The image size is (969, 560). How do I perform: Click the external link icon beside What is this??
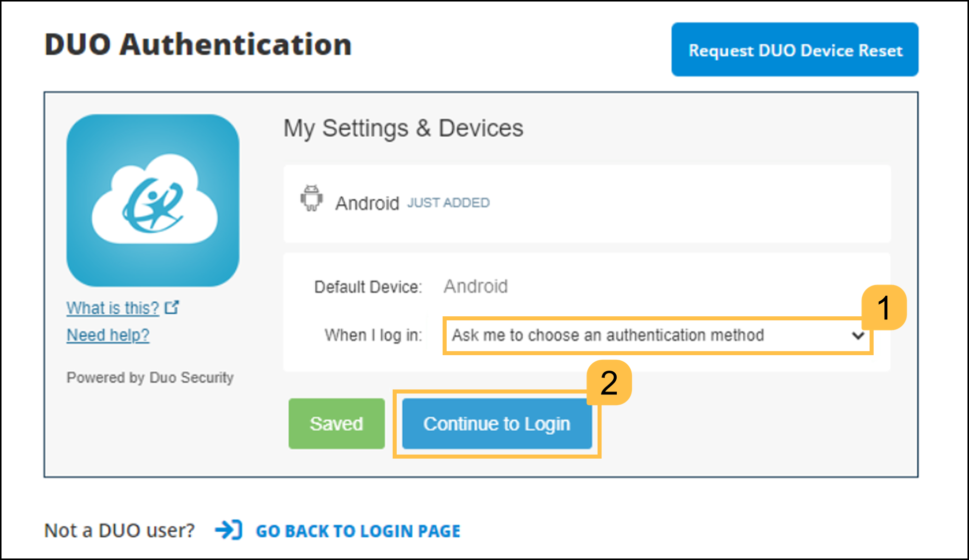tap(172, 307)
